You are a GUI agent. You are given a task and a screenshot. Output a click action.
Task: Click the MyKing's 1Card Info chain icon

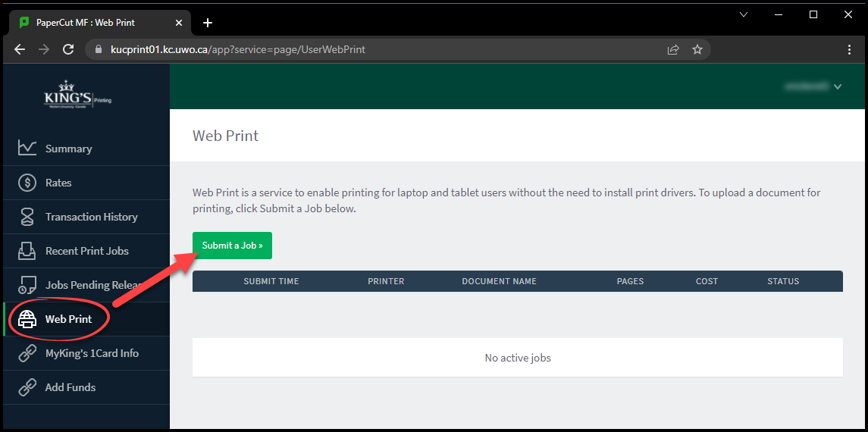(27, 353)
